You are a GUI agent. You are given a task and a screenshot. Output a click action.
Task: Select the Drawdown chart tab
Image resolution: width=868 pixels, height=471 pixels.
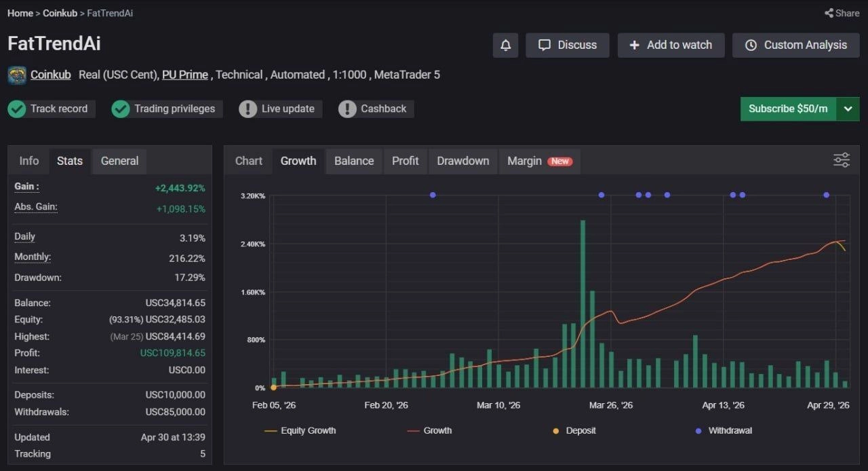463,161
